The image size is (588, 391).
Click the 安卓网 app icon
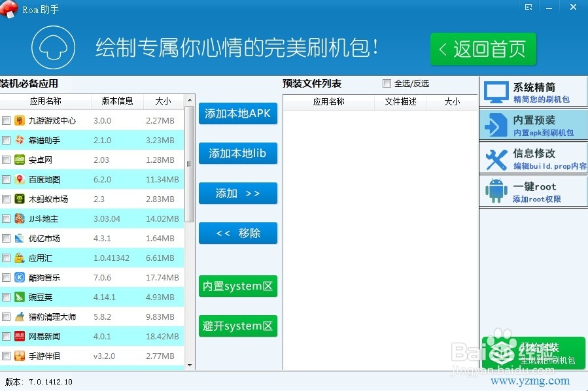coord(20,160)
